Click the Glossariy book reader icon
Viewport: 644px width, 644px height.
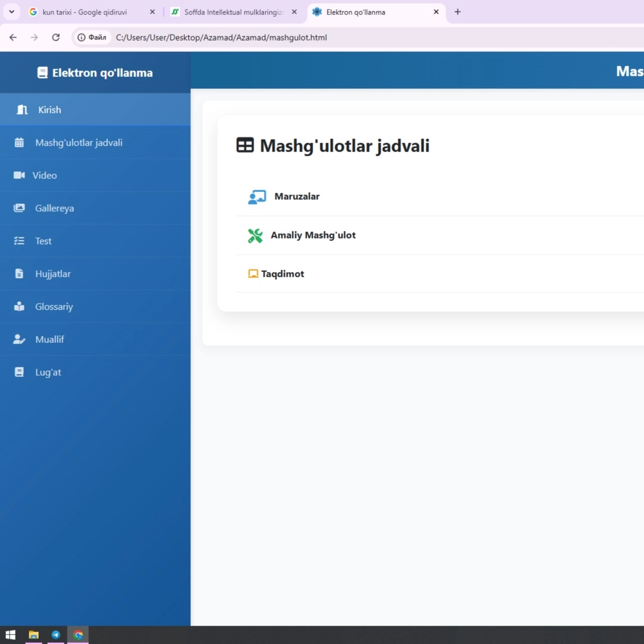point(19,306)
